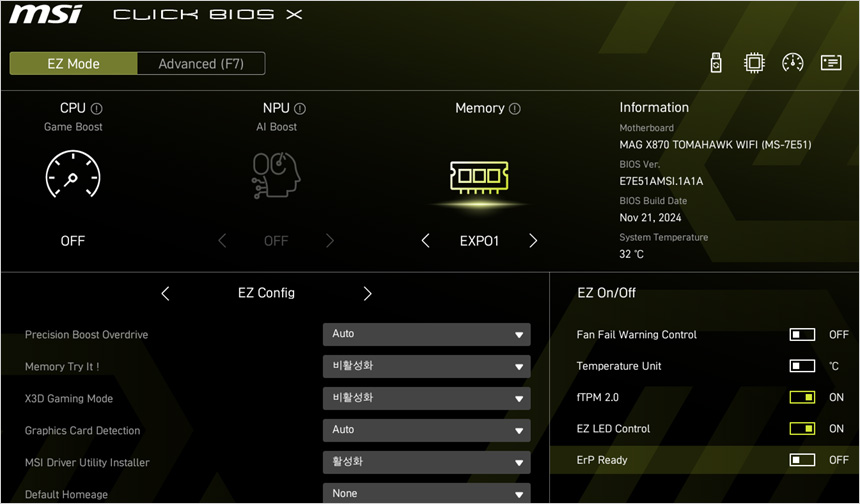Screen dimensions: 860x504
Task: Click the Memory RAM module icon
Action: tap(479, 178)
